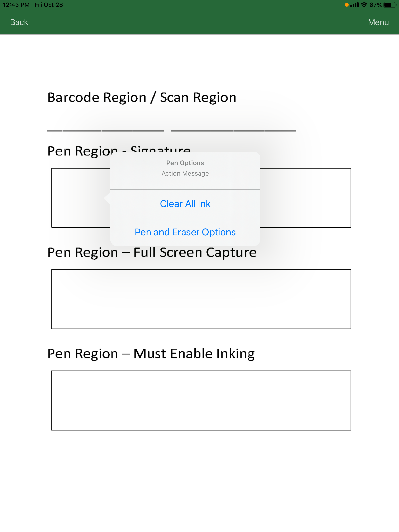The width and height of the screenshot is (399, 532).
Task: Click the 12:43 PM clock in status bar
Action: (x=16, y=5)
